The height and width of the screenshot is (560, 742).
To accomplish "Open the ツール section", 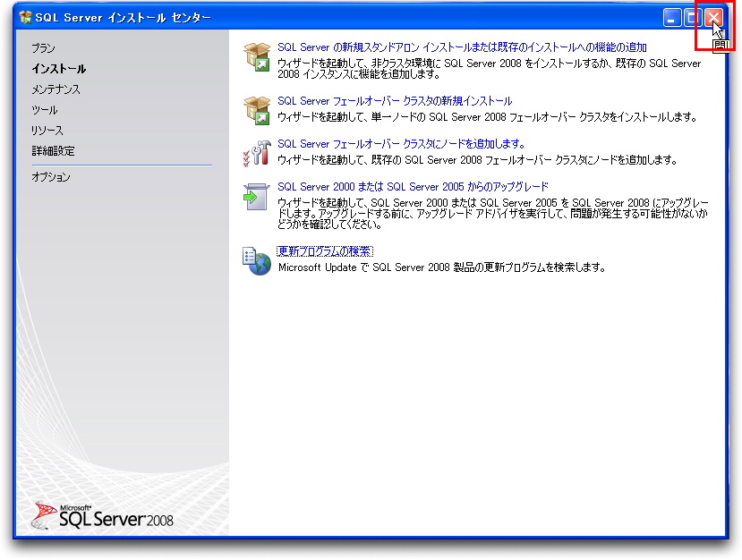I will (x=44, y=110).
